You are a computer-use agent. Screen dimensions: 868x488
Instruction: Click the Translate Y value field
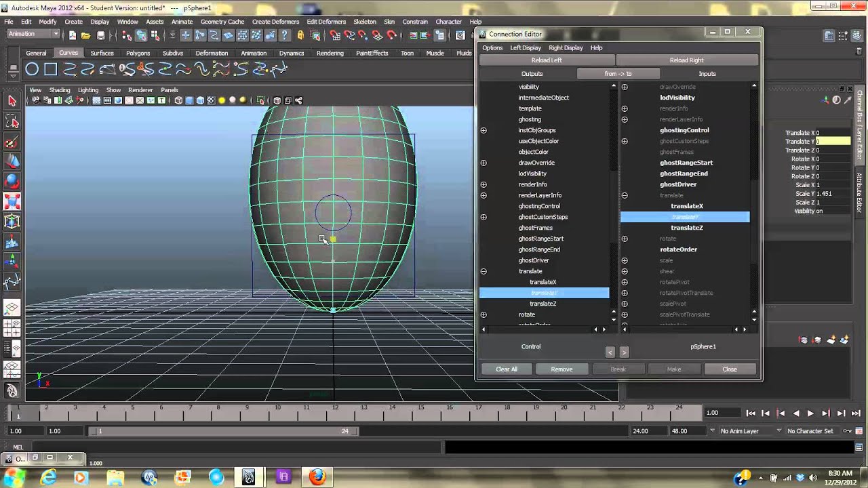[x=832, y=142]
